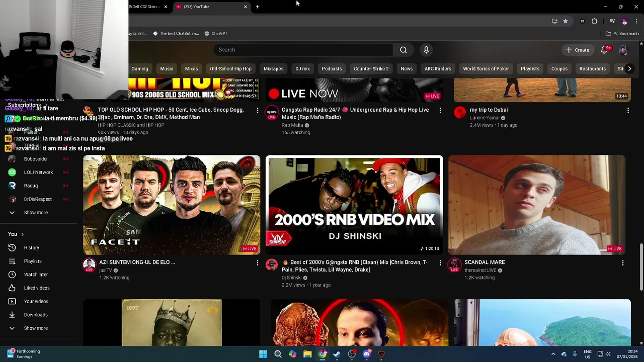Play the 2000's RNB Video Mix thumbnail

[x=354, y=205]
